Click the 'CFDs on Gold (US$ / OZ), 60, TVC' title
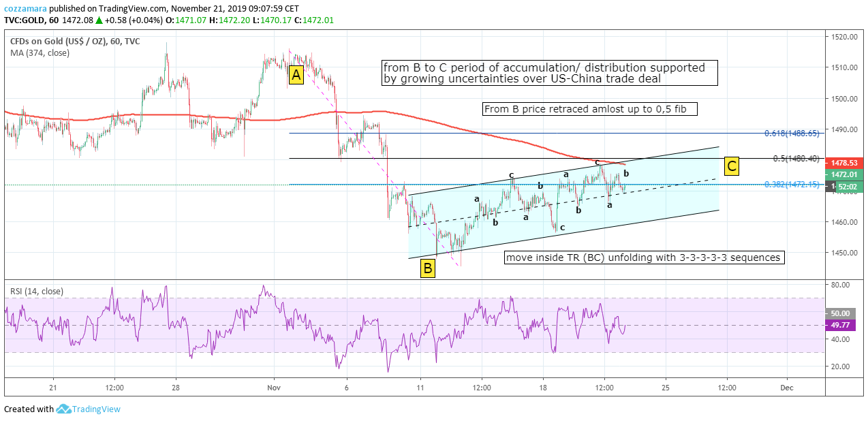Image resolution: width=868 pixels, height=421 pixels. (x=75, y=42)
